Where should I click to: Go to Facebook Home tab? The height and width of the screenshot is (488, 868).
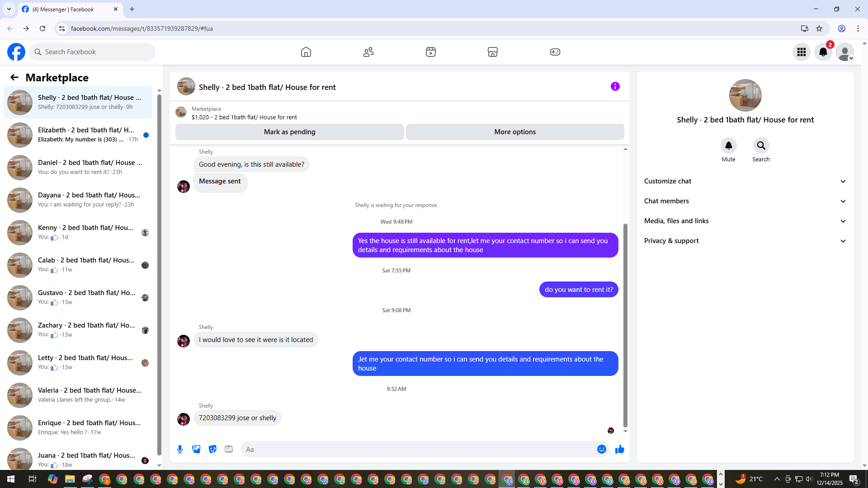click(x=306, y=52)
